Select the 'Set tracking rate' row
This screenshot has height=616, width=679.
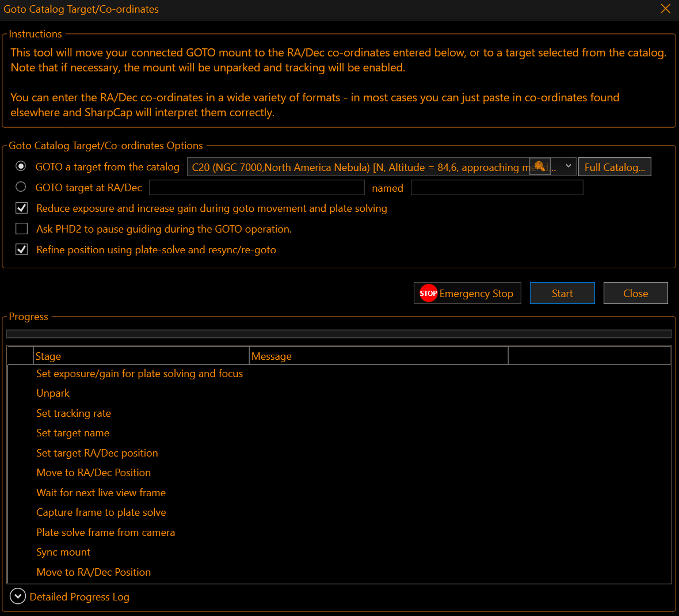[x=338, y=413]
